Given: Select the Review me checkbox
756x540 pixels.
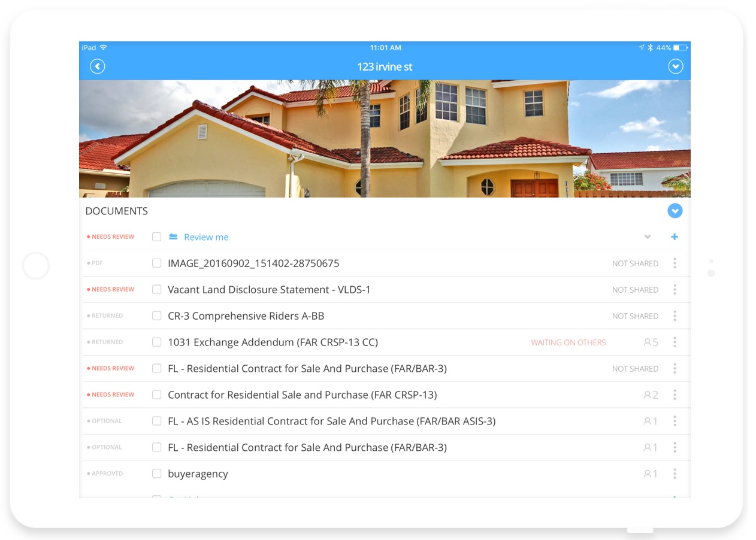Looking at the screenshot, I should 156,237.
